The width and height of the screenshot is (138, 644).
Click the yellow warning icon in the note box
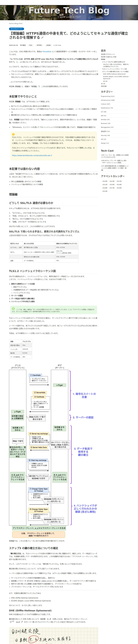coord(13,134)
